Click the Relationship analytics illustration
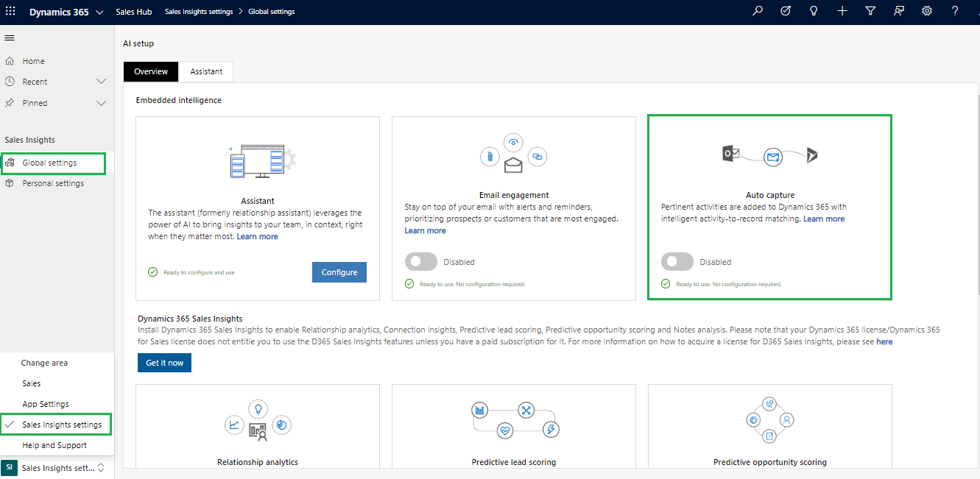Screen dimensions: 980x479 tap(258, 421)
